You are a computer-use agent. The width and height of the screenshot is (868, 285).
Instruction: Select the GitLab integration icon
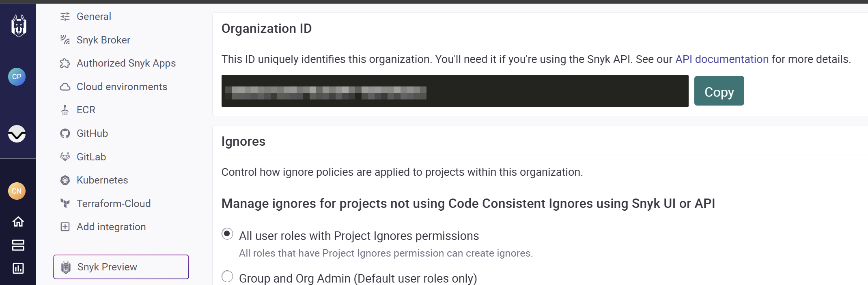click(65, 156)
